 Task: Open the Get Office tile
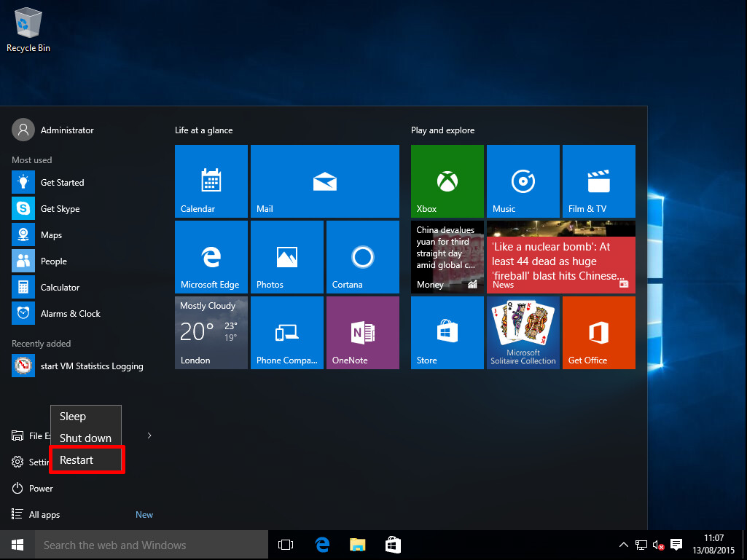click(599, 332)
